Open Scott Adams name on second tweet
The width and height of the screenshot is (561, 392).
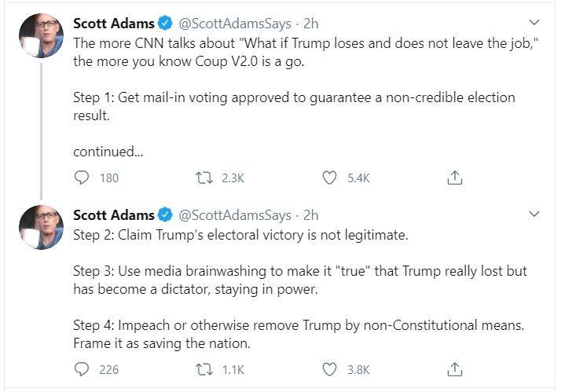coord(114,215)
